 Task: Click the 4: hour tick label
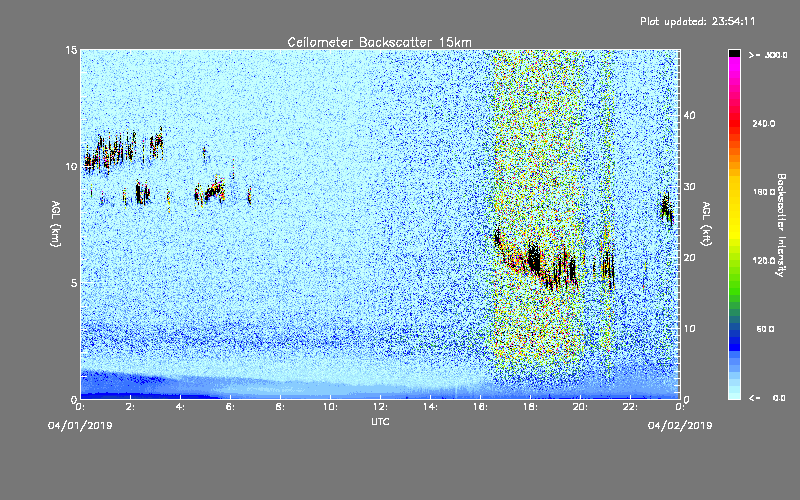click(x=180, y=407)
